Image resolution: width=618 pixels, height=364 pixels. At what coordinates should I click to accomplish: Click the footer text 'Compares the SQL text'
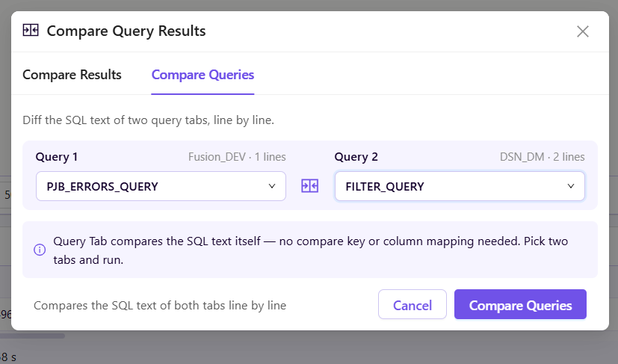click(x=160, y=306)
